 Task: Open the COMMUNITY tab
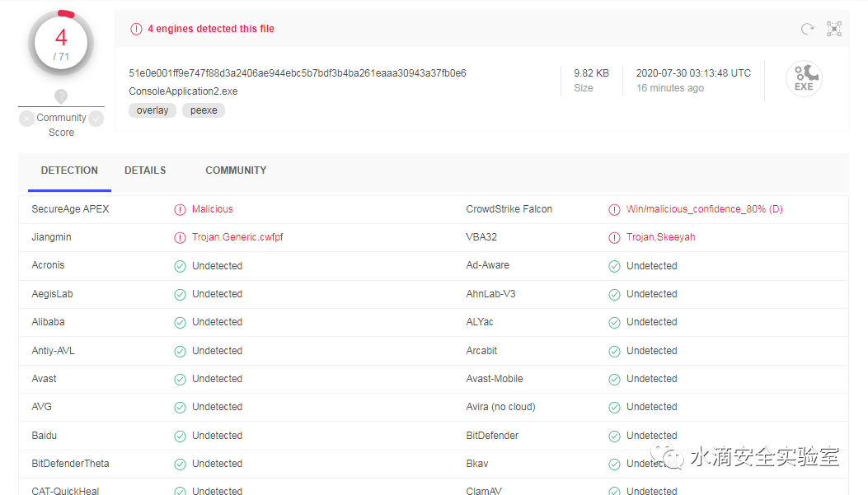[x=236, y=170]
